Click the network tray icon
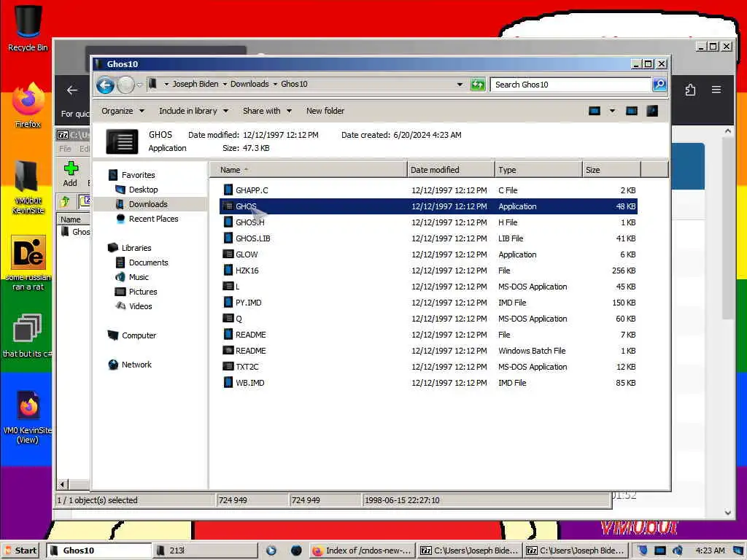 click(x=659, y=551)
